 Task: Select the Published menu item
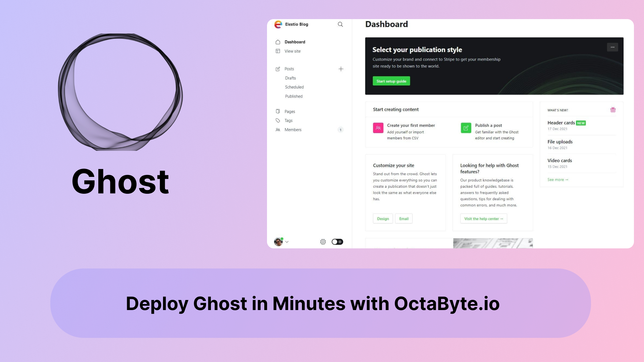[x=294, y=96]
